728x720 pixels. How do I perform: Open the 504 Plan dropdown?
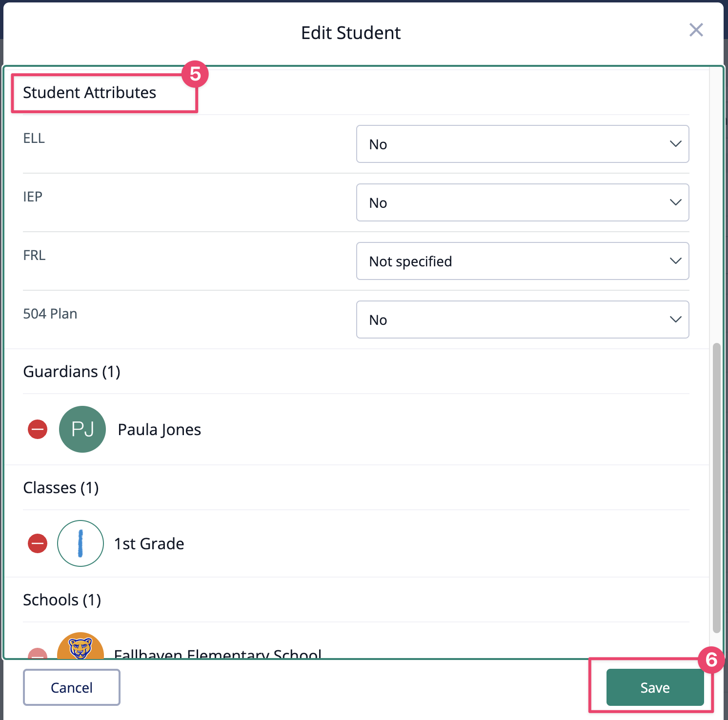523,320
